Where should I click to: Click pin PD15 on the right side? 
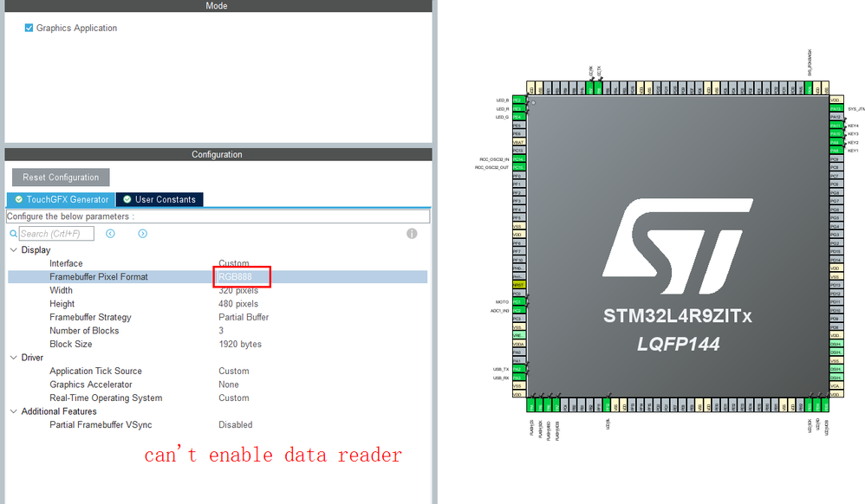point(836,251)
